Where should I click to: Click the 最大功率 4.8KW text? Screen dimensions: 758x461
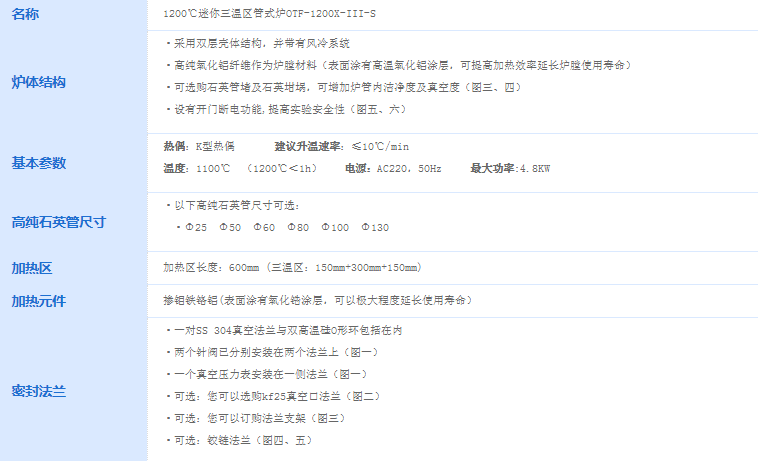[x=510, y=169]
